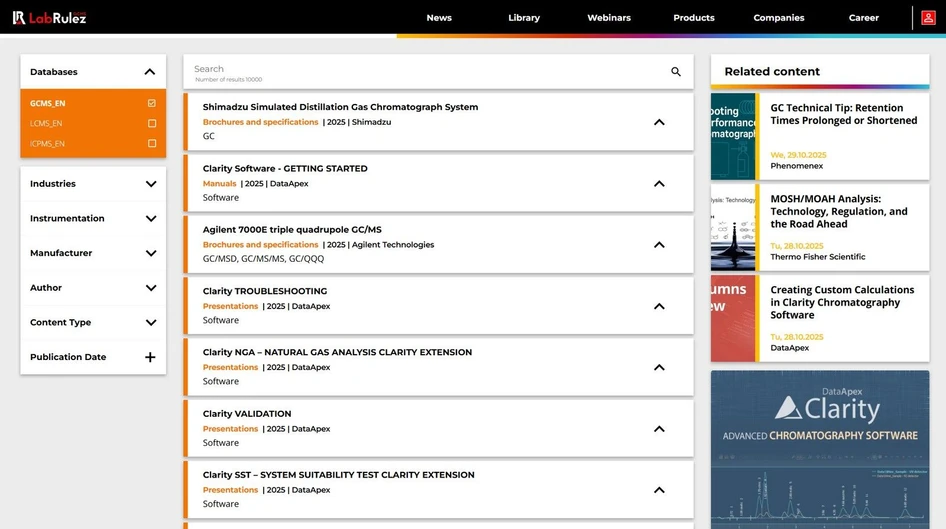
Task: Collapse the Agilent 7000E entry chevron
Action: point(659,245)
